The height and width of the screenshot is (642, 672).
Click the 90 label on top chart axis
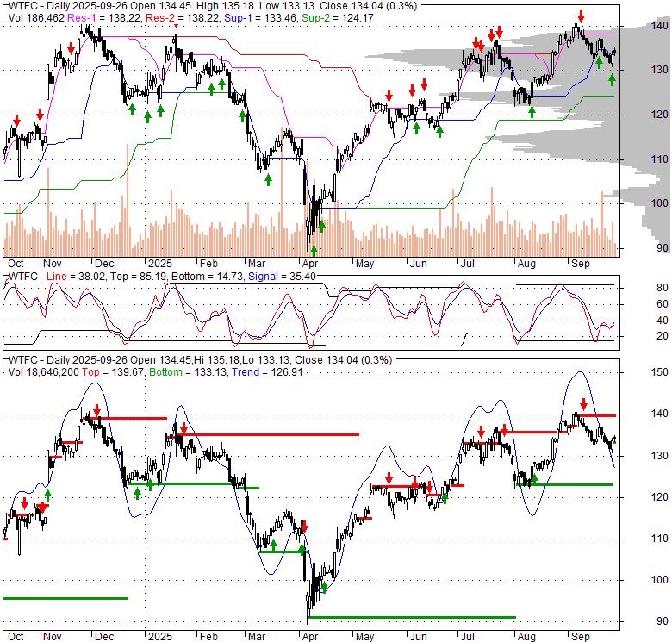point(663,248)
